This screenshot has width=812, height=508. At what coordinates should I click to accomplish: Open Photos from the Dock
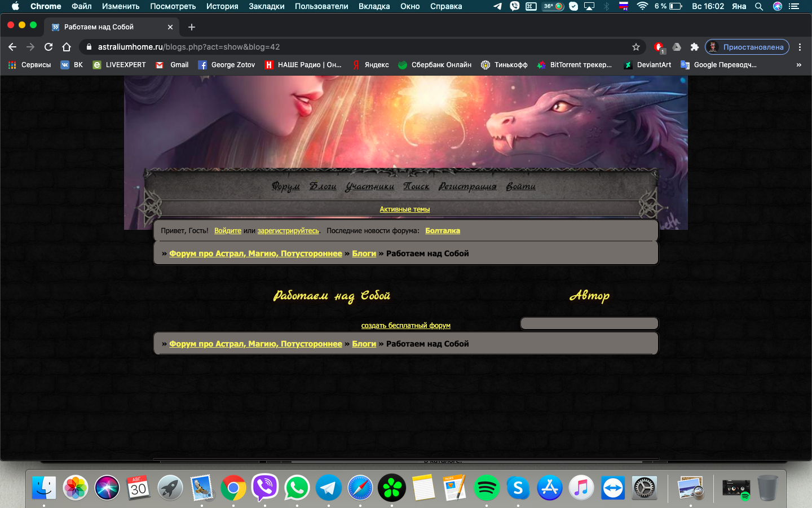76,488
